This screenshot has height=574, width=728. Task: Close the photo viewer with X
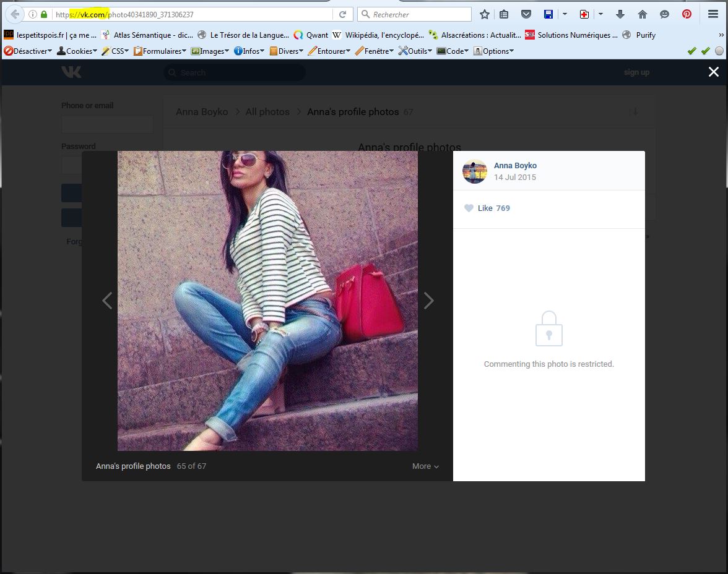coord(713,72)
